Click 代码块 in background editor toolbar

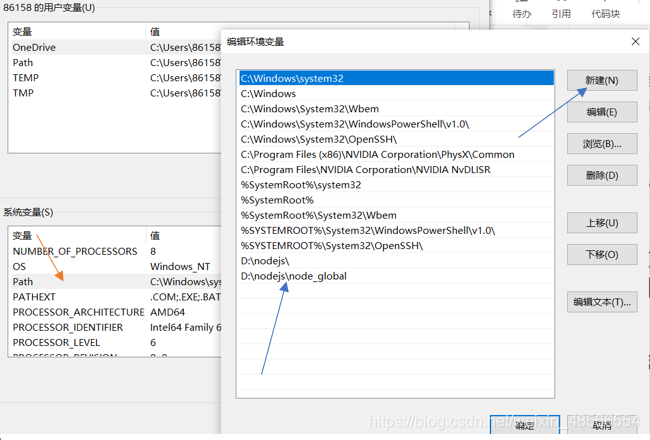(x=606, y=14)
